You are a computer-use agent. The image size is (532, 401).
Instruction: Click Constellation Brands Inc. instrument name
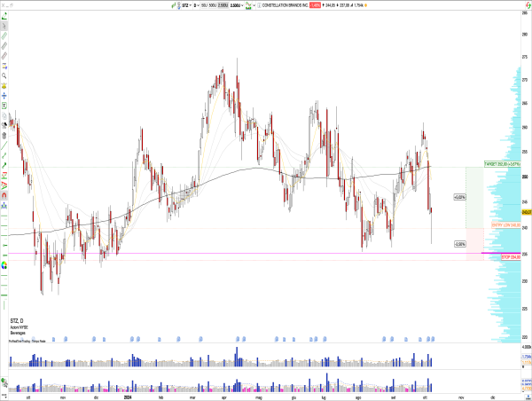click(285, 5)
